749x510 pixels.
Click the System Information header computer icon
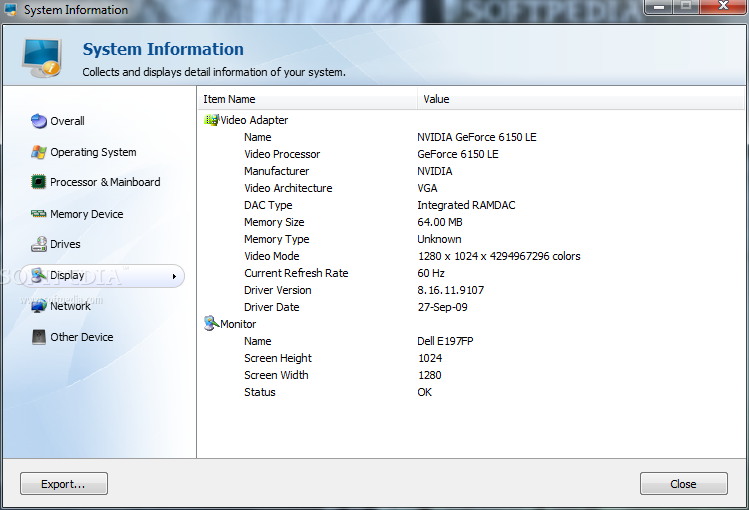tap(42, 58)
